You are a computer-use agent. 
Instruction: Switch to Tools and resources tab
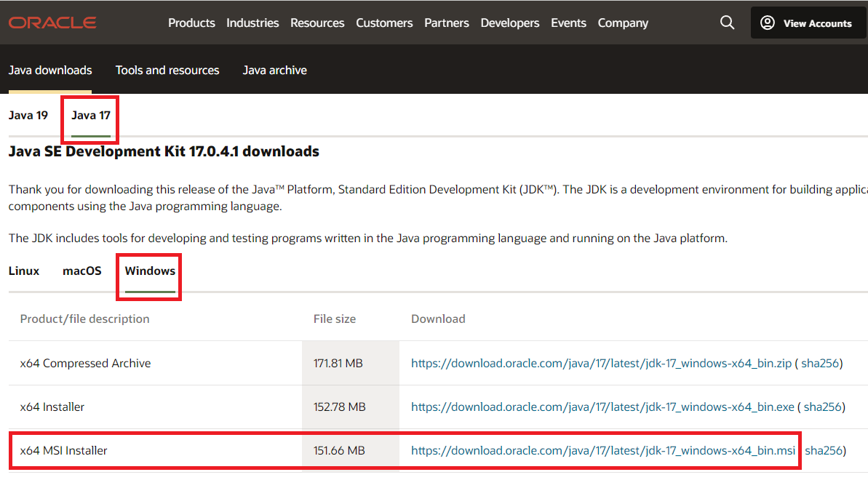coord(167,71)
